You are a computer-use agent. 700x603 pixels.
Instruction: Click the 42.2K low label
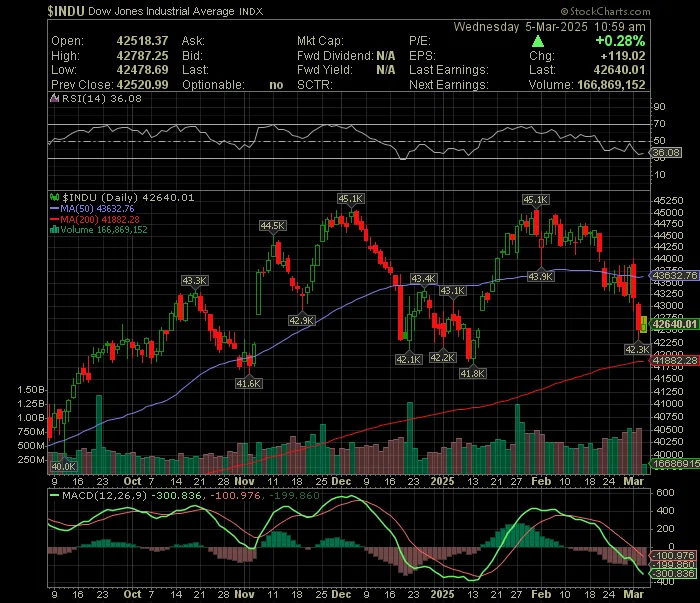pyautogui.click(x=442, y=358)
